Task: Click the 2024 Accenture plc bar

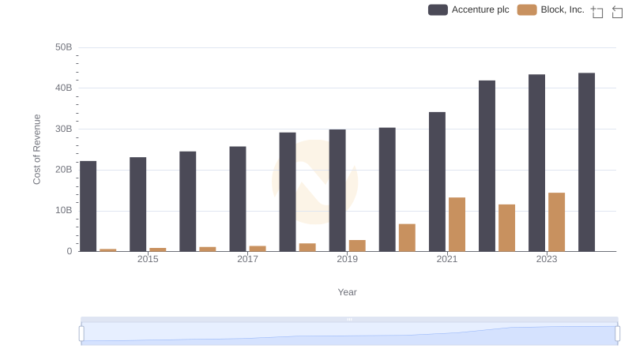Action: point(586,162)
